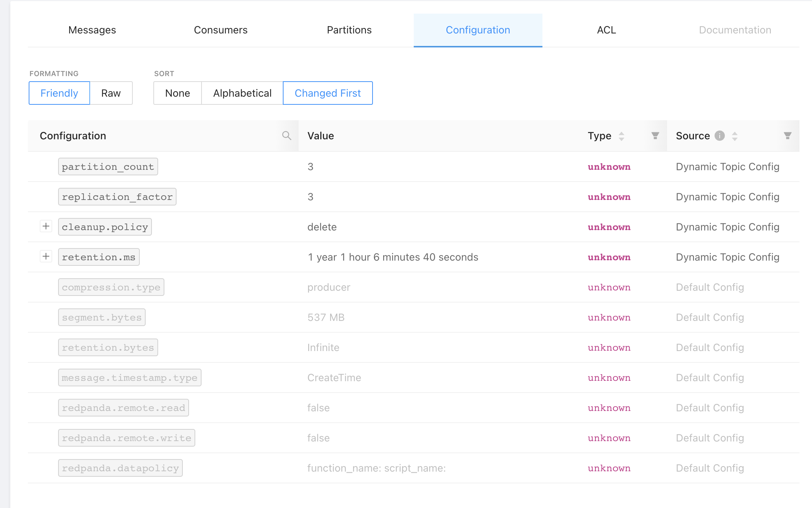Click the partition_count config tag

tap(108, 167)
